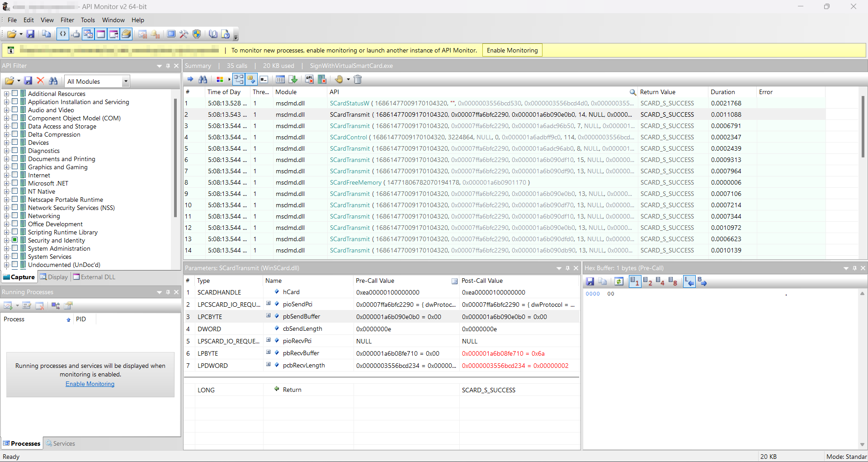Click the hand stop capture icon
Screen dimensions: 868x462
[339, 80]
